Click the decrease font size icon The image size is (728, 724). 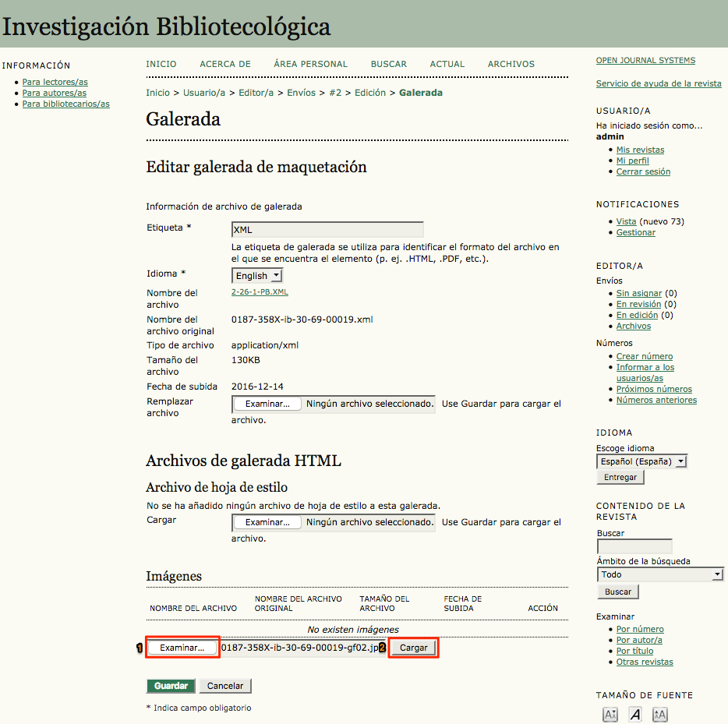610,715
